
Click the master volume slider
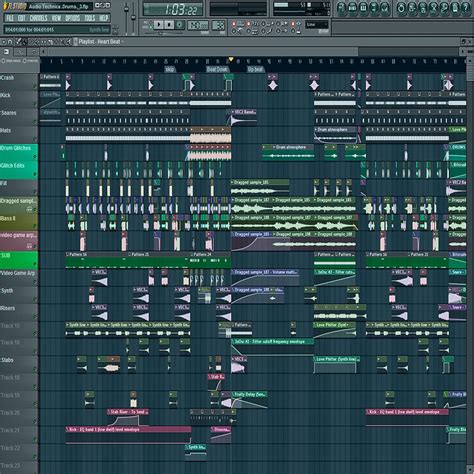click(x=126, y=10)
